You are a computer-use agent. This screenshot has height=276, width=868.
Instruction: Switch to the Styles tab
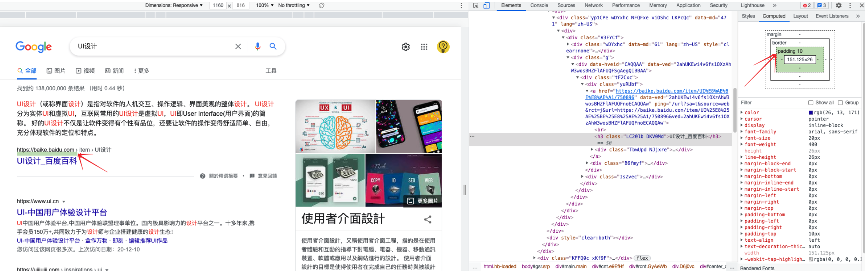coord(748,16)
